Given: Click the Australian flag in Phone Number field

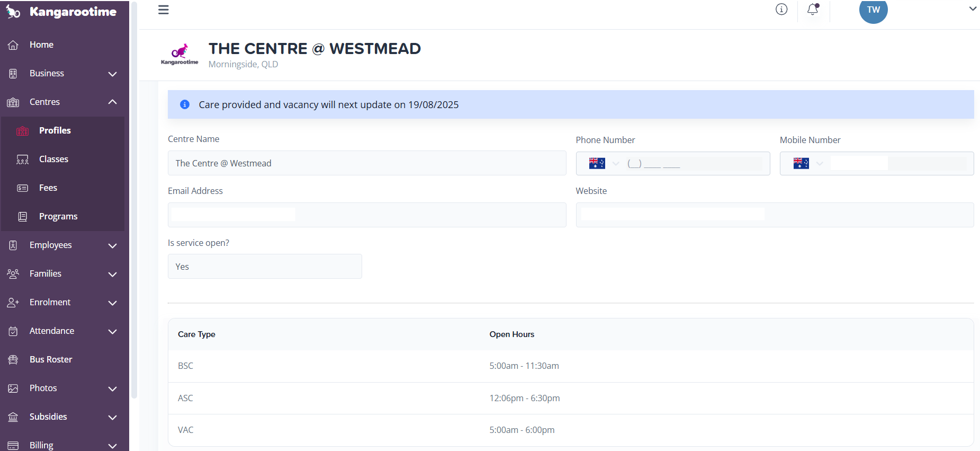Looking at the screenshot, I should 597,163.
